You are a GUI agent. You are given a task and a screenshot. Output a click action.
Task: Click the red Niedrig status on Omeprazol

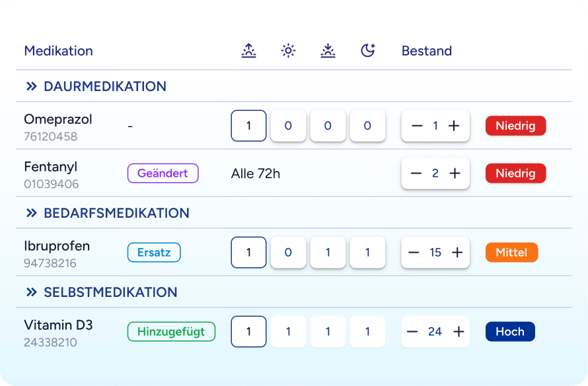[515, 125]
